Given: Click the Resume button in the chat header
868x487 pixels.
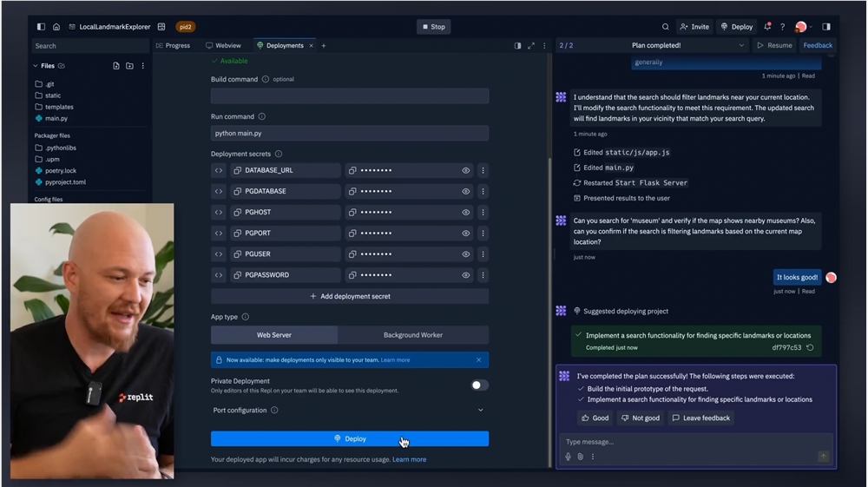Looking at the screenshot, I should click(x=774, y=45).
